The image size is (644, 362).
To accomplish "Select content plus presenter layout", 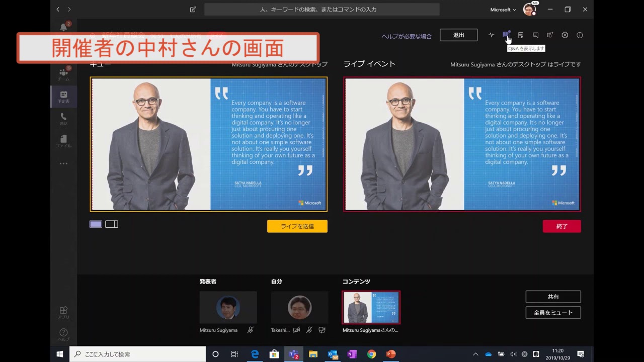I will 112,224.
